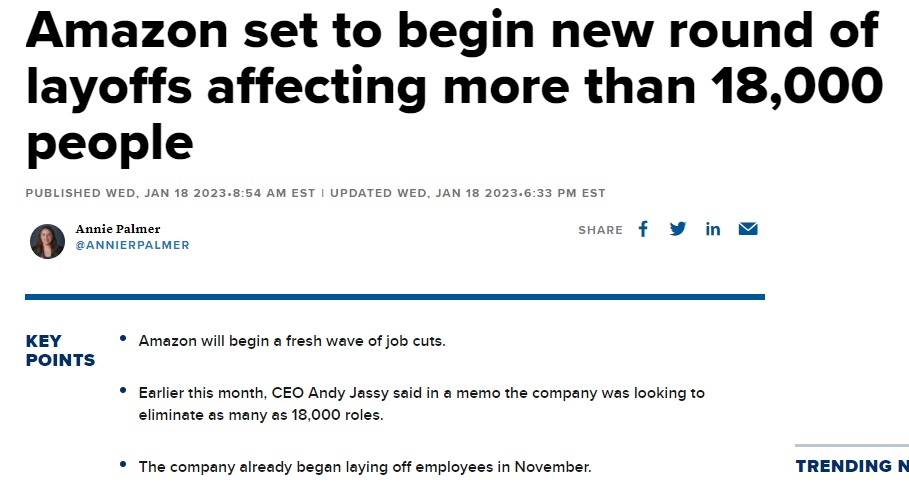
Task: Click the KEY POINTS heading
Action: (x=60, y=351)
